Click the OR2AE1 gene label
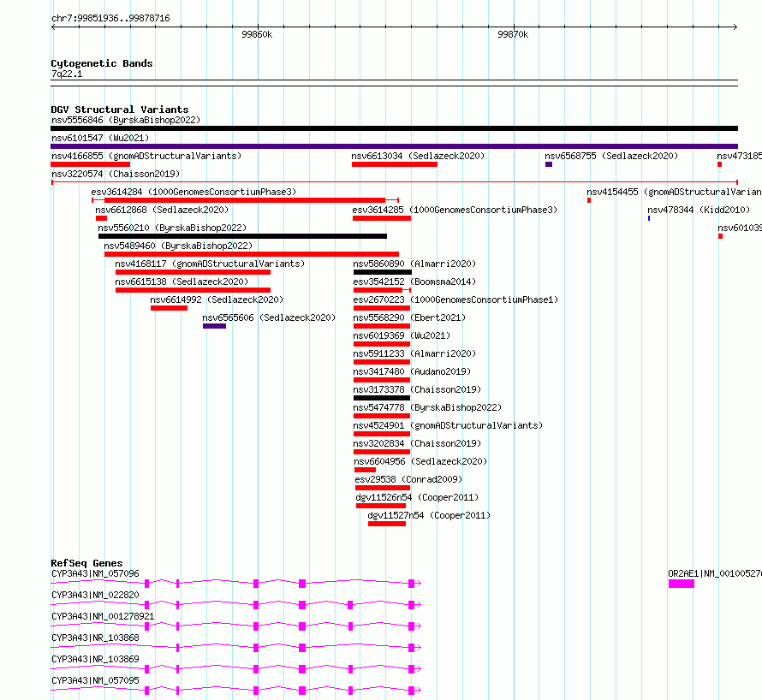The height and width of the screenshot is (700, 762). click(x=714, y=573)
